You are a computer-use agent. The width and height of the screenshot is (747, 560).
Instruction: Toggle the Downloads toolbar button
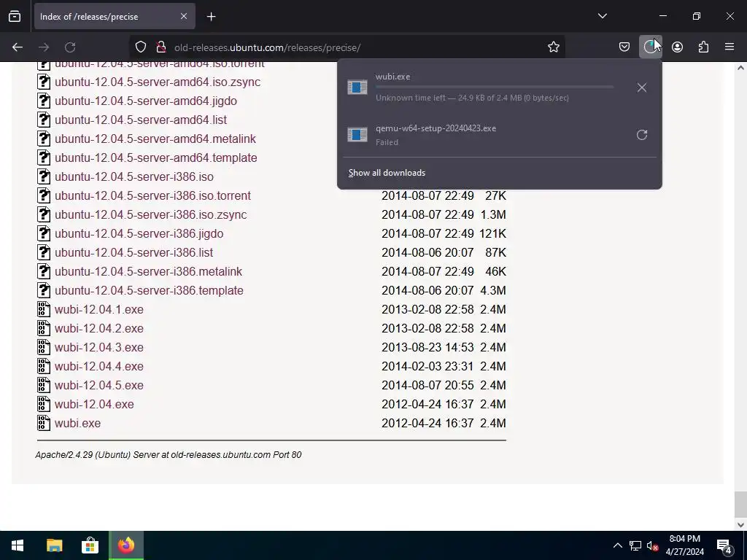click(x=650, y=47)
